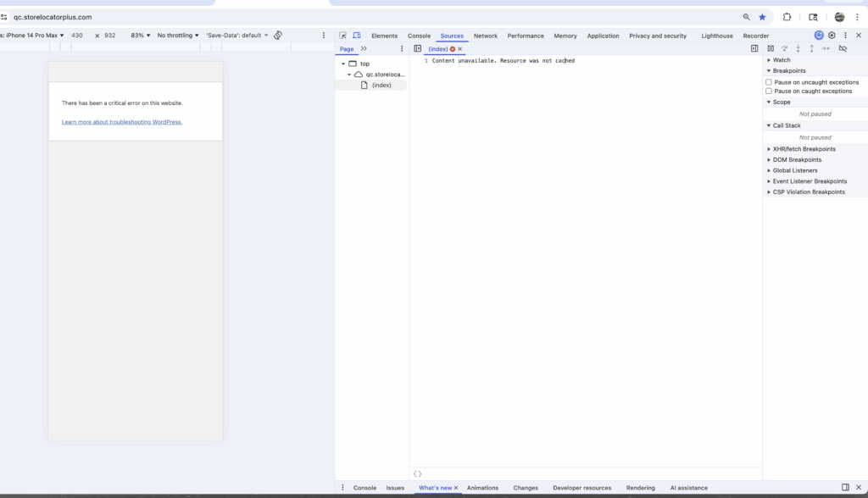The height and width of the screenshot is (498, 868).
Task: Switch to the Network tab
Action: click(486, 36)
